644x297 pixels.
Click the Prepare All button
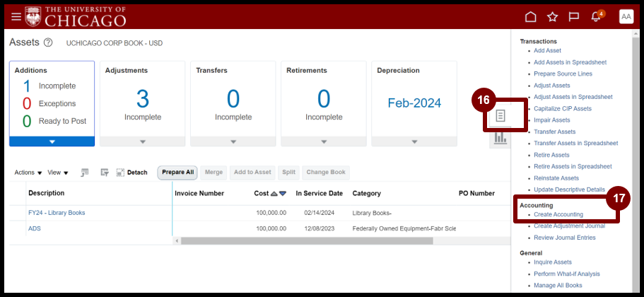(x=178, y=173)
